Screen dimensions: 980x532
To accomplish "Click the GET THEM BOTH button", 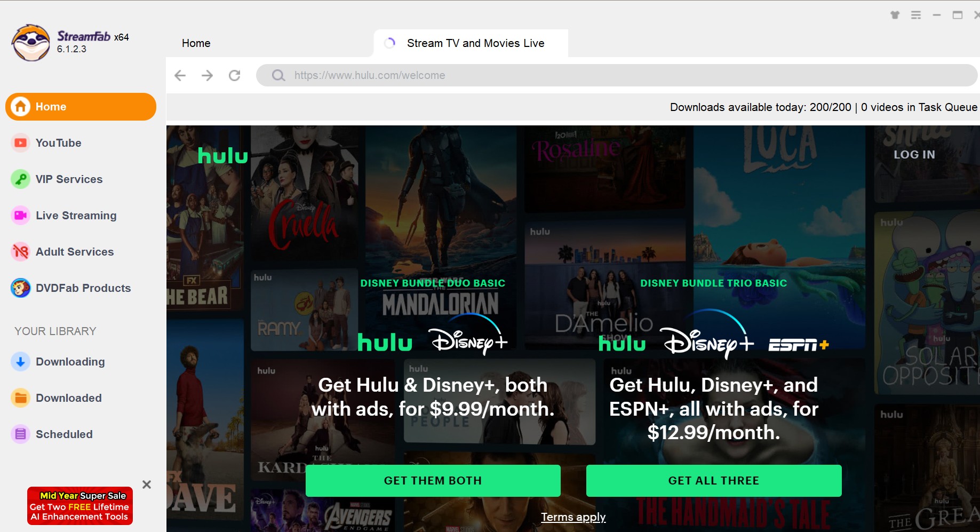I will 433,481.
